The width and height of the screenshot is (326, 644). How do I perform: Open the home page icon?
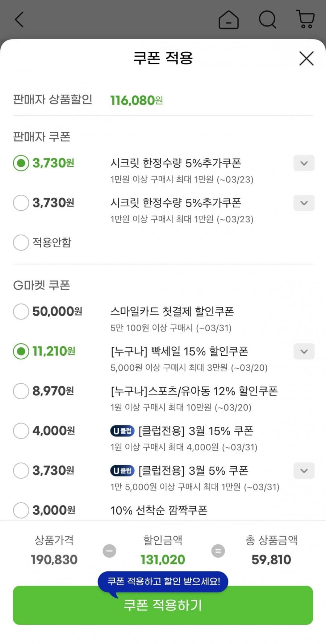[229, 20]
